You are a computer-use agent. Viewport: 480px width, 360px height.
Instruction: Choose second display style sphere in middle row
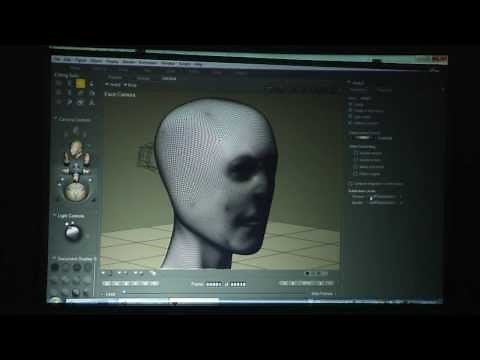click(x=66, y=280)
